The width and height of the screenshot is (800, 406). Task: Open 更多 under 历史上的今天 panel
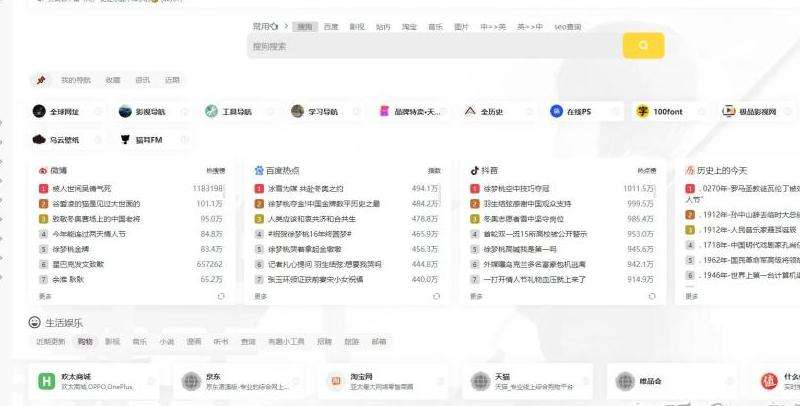click(x=692, y=296)
